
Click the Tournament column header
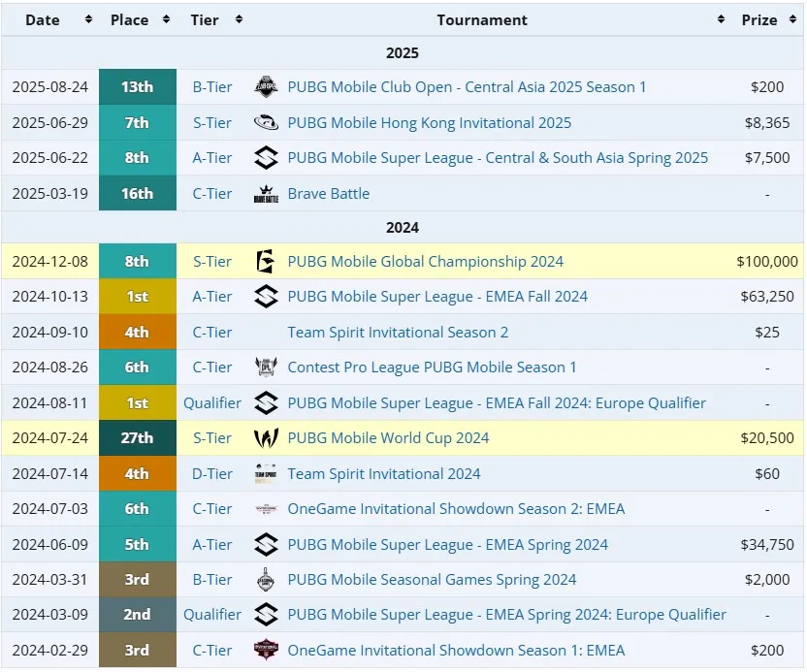pyautogui.click(x=482, y=19)
